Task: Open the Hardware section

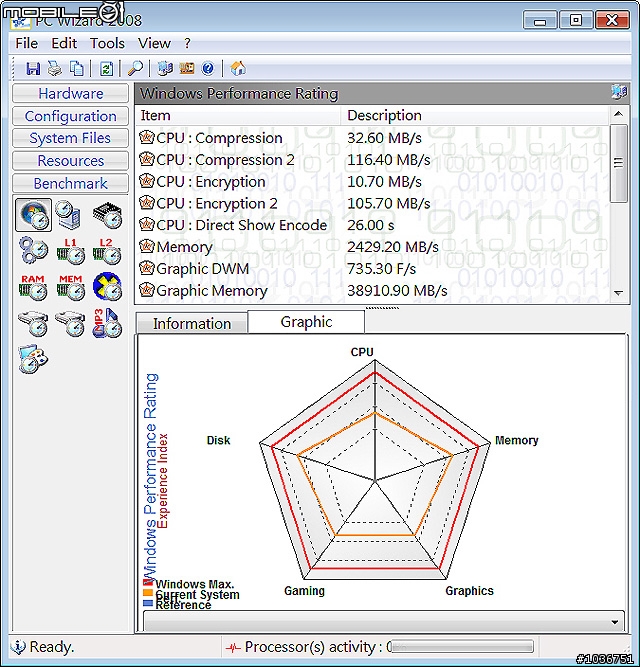Action: coord(71,94)
